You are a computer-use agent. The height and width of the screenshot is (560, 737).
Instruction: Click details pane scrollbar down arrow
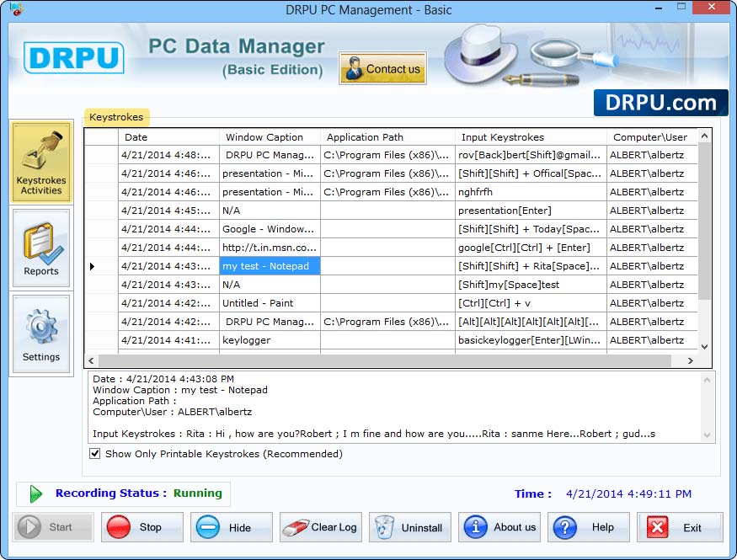(707, 435)
